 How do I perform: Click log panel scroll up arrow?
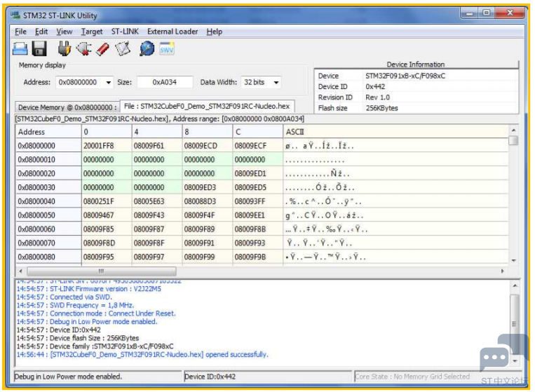pos(515,285)
